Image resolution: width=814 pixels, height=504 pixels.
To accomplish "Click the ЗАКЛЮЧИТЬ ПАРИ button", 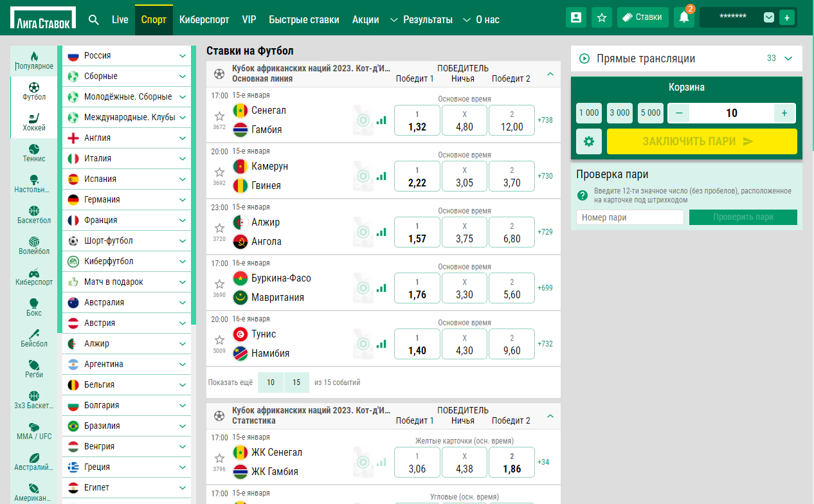I will pos(702,141).
